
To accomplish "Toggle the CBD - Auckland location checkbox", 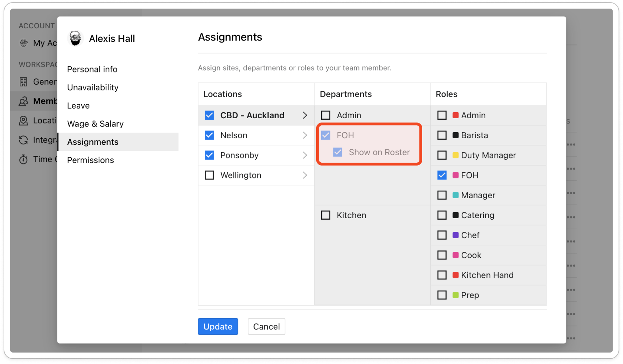I will click(x=209, y=115).
